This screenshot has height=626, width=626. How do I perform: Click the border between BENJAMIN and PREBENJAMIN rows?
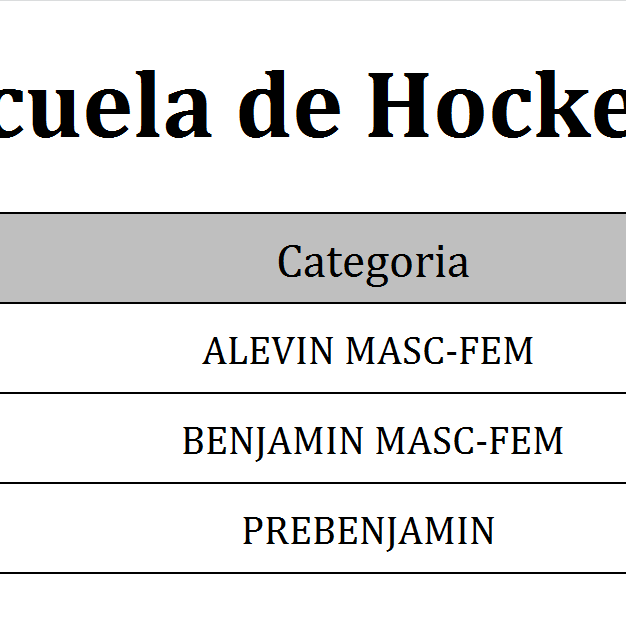click(x=313, y=483)
